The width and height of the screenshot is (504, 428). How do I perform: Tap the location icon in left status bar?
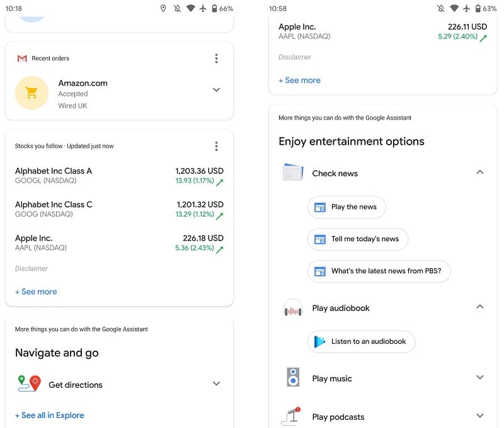(163, 8)
